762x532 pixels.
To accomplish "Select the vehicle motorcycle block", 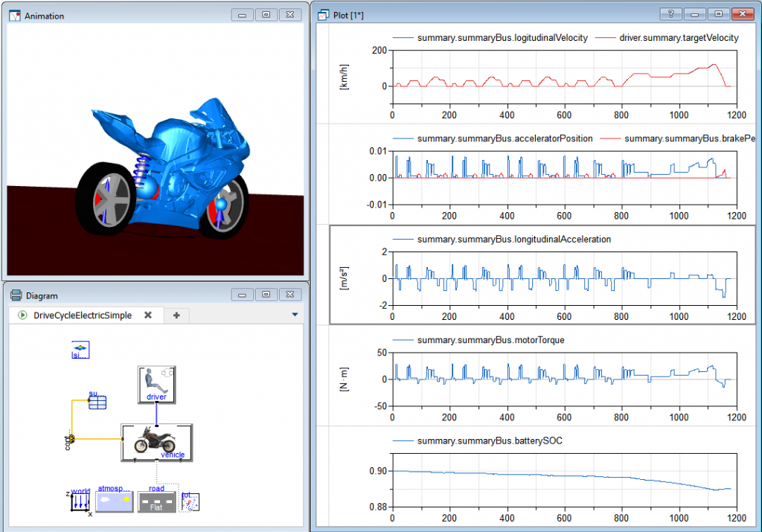I will [x=156, y=442].
